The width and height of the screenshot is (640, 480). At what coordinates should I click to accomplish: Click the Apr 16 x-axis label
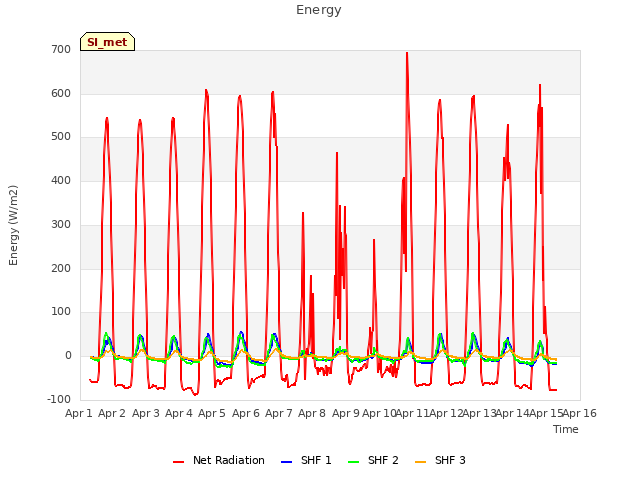pyautogui.click(x=580, y=413)
